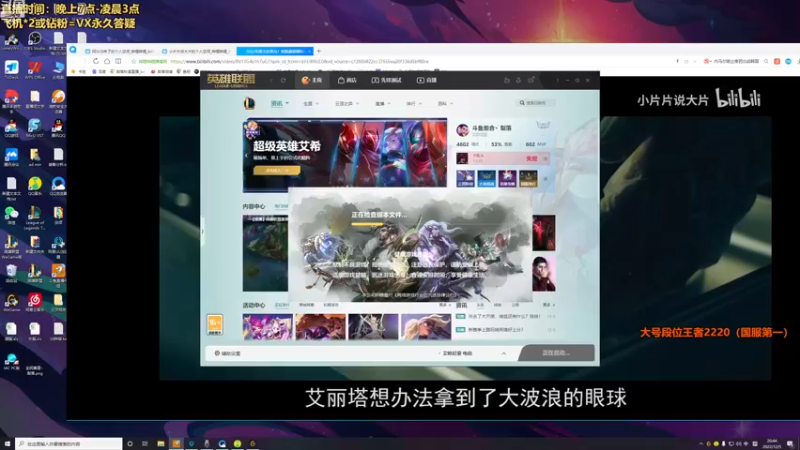
Task: Click the bilibili URL address bar
Action: [x=301, y=61]
